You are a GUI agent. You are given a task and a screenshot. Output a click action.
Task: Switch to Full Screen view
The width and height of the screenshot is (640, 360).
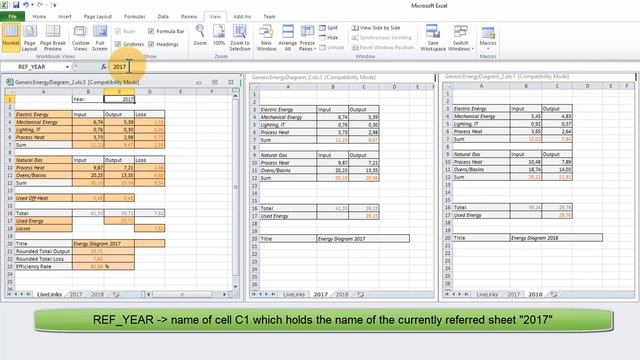(x=100, y=37)
